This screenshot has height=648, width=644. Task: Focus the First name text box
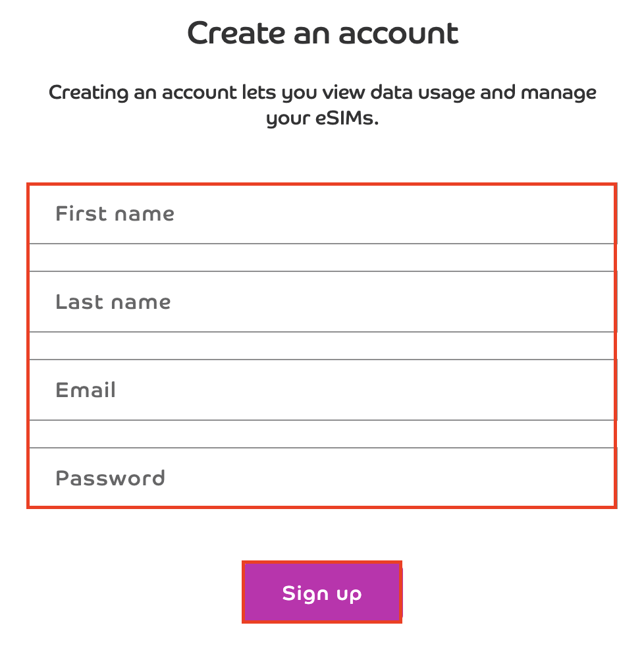click(x=321, y=215)
